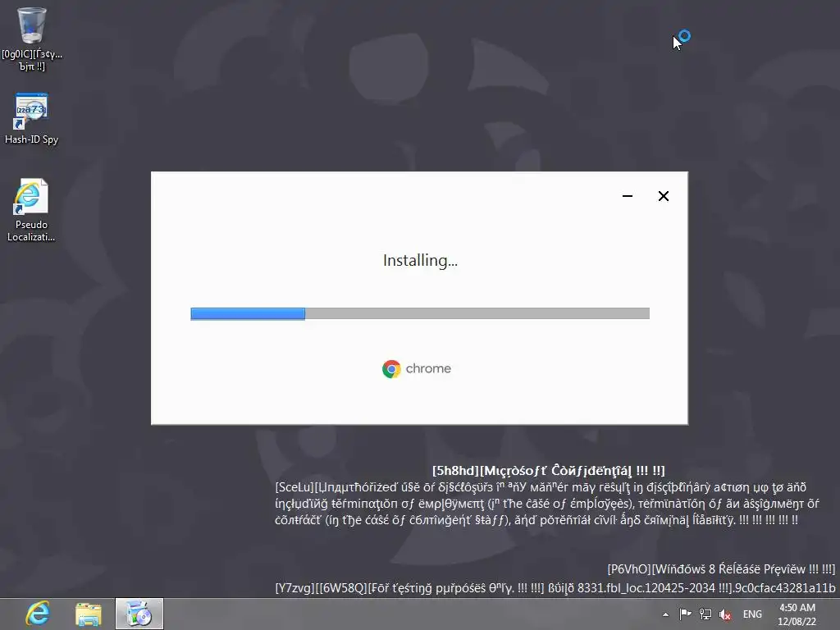Screen dimensions: 840x630
Task: Switch to the installer taskbar button
Action: coord(139,614)
